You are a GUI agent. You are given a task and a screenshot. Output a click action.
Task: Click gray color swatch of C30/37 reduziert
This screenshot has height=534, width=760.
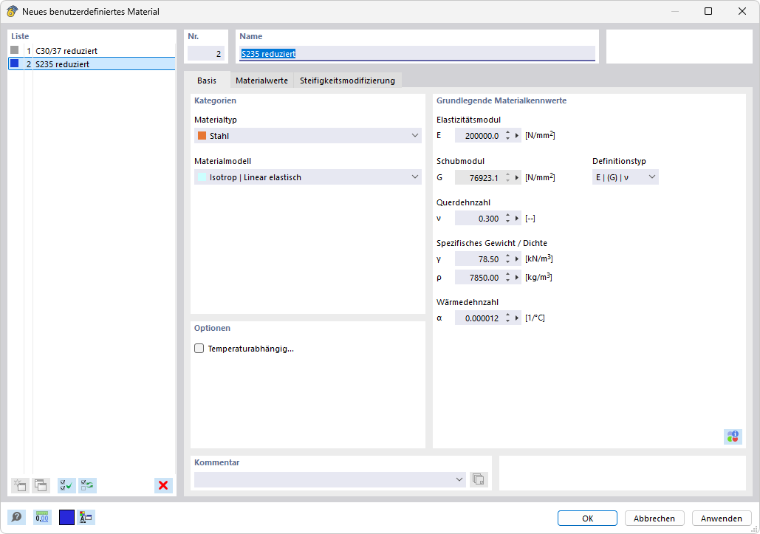15,50
